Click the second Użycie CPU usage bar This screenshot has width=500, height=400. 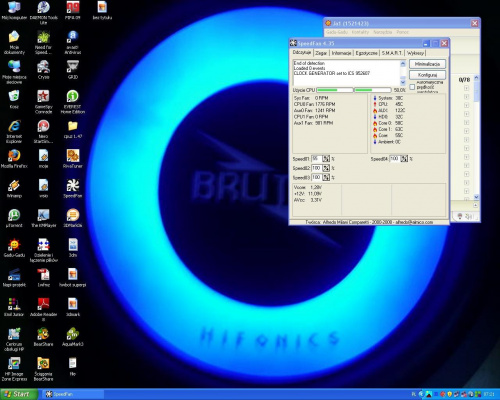pos(373,90)
